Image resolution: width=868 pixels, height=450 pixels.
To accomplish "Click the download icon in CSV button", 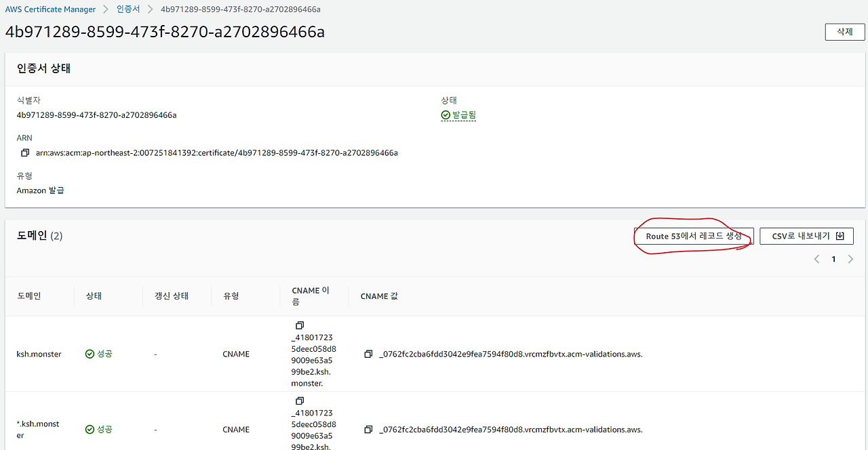I will (840, 236).
